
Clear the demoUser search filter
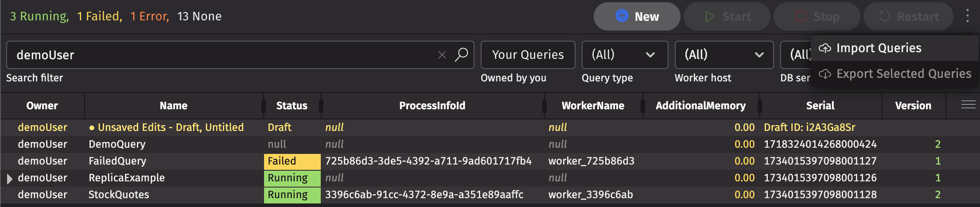click(x=442, y=55)
